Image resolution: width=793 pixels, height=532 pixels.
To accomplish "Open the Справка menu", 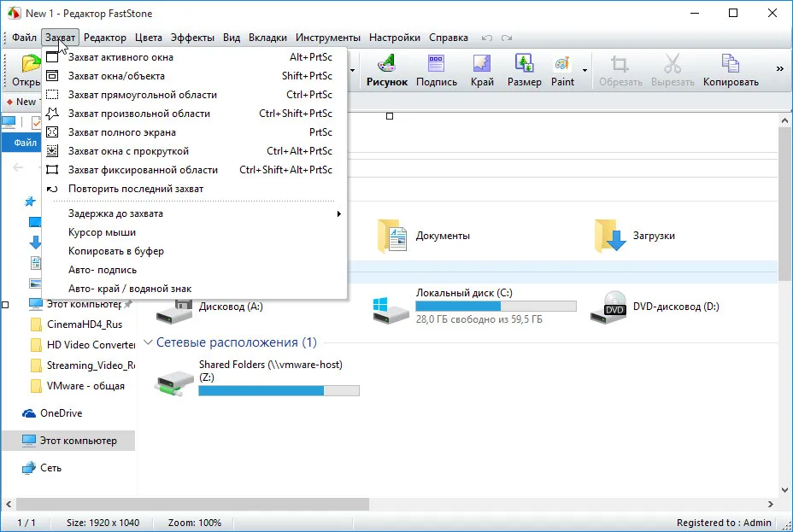I will [x=448, y=38].
